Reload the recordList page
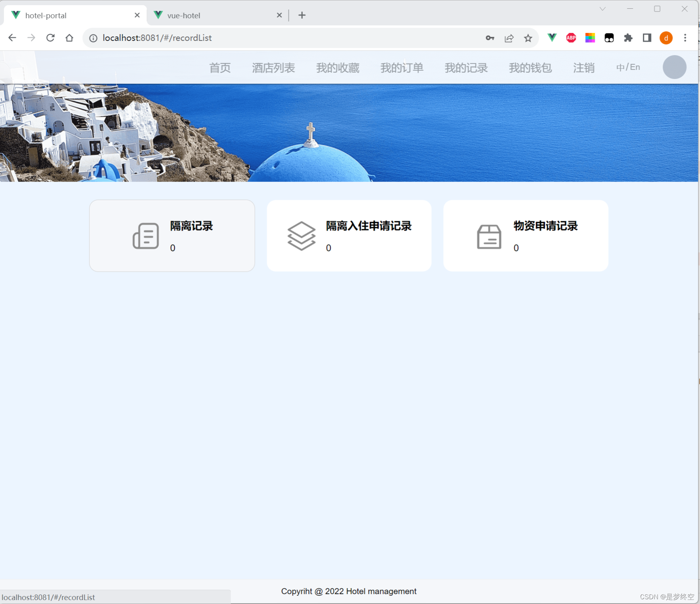The height and width of the screenshot is (604, 700). pos(50,38)
